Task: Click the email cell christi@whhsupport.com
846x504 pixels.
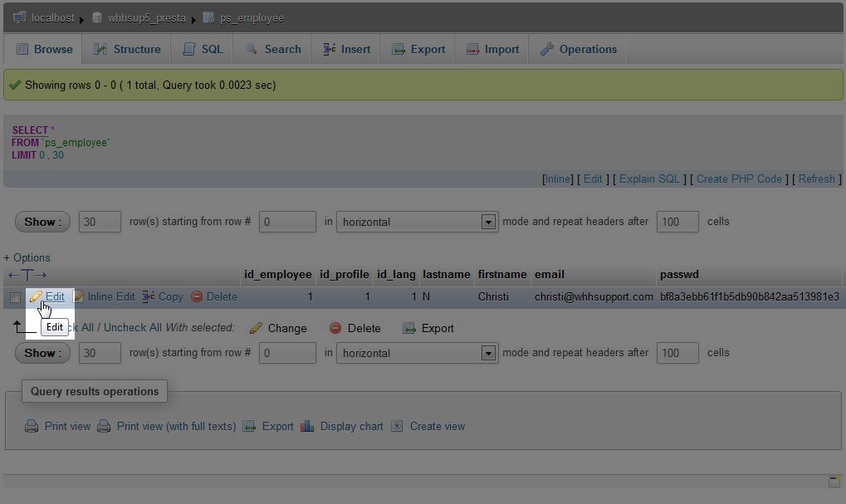Action: (x=594, y=296)
